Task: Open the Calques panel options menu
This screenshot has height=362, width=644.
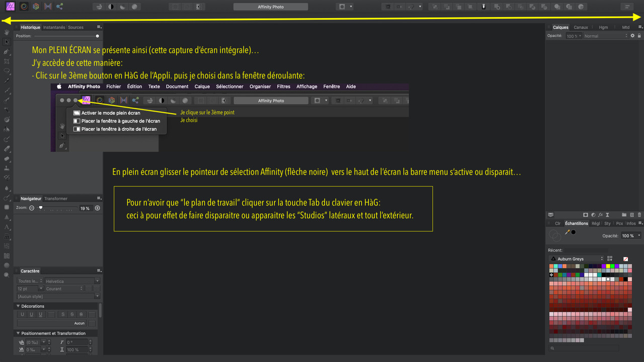Action: coord(640,27)
